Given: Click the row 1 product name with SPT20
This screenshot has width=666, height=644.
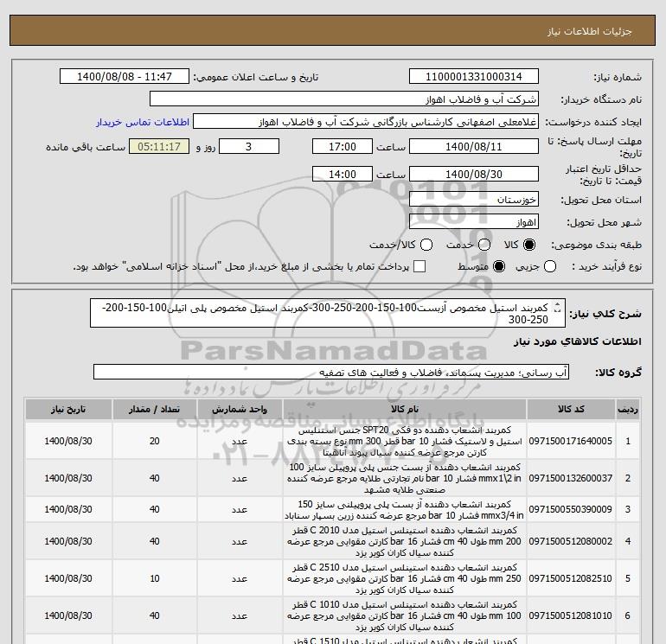Looking at the screenshot, I should click(x=405, y=441).
